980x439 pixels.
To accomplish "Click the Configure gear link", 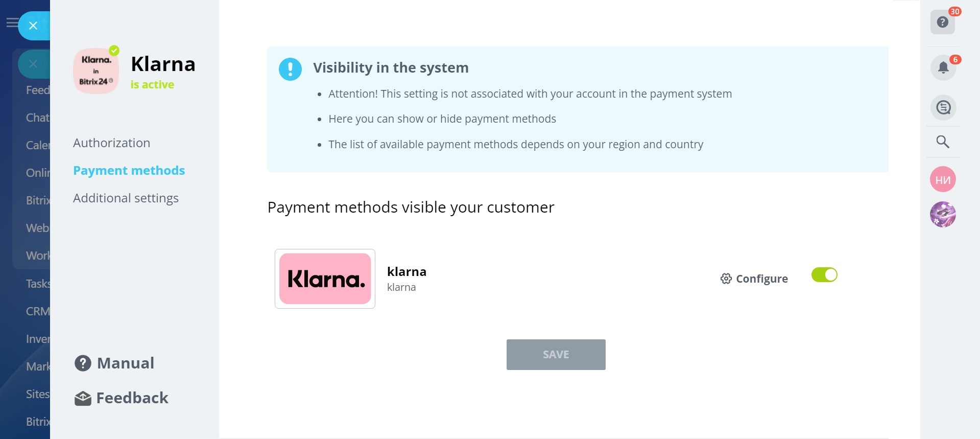I will click(754, 279).
